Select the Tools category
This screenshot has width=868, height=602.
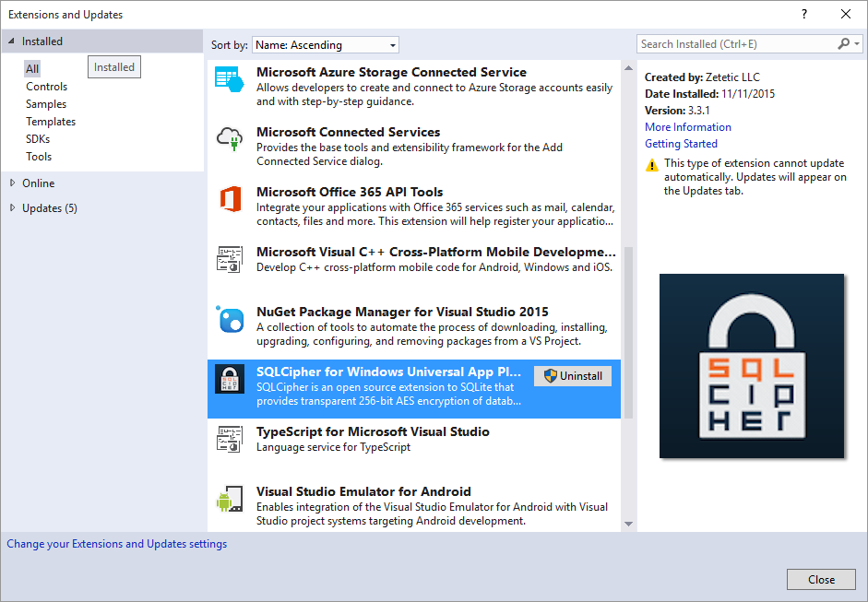pyautogui.click(x=39, y=157)
